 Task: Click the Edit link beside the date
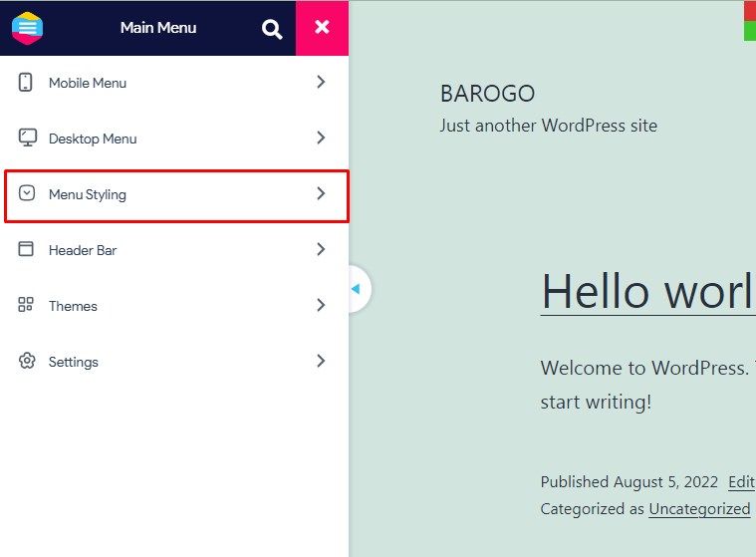741,482
